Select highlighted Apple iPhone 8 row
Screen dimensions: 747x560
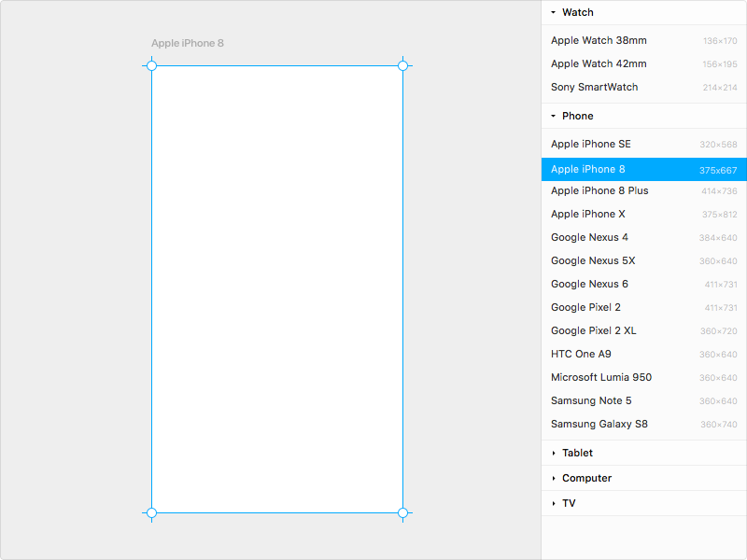tap(644, 170)
